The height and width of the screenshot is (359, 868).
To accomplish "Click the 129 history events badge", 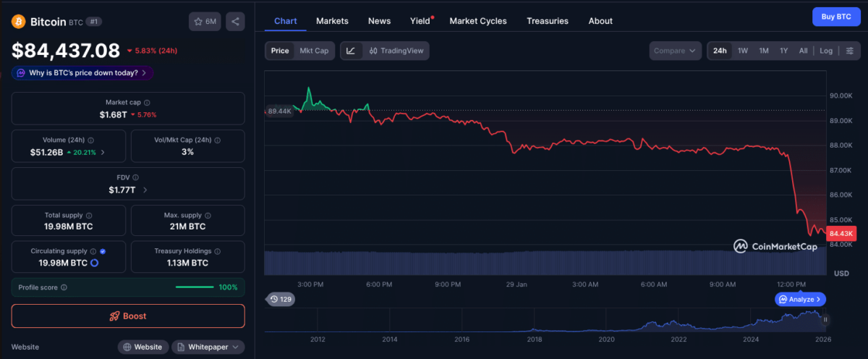I will [x=280, y=299].
